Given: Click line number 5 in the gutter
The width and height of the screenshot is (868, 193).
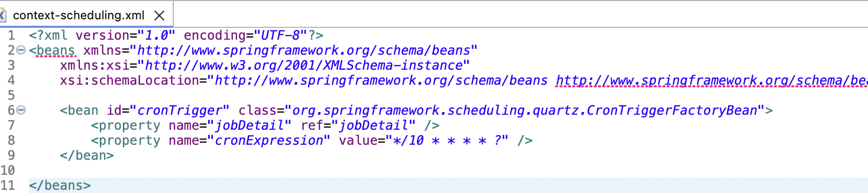Looking at the screenshot, I should point(11,95).
